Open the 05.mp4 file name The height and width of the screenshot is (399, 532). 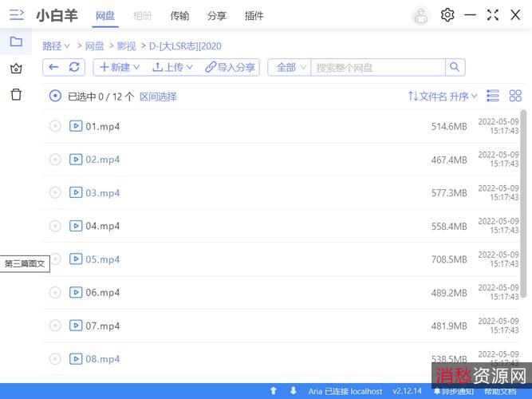(x=102, y=259)
